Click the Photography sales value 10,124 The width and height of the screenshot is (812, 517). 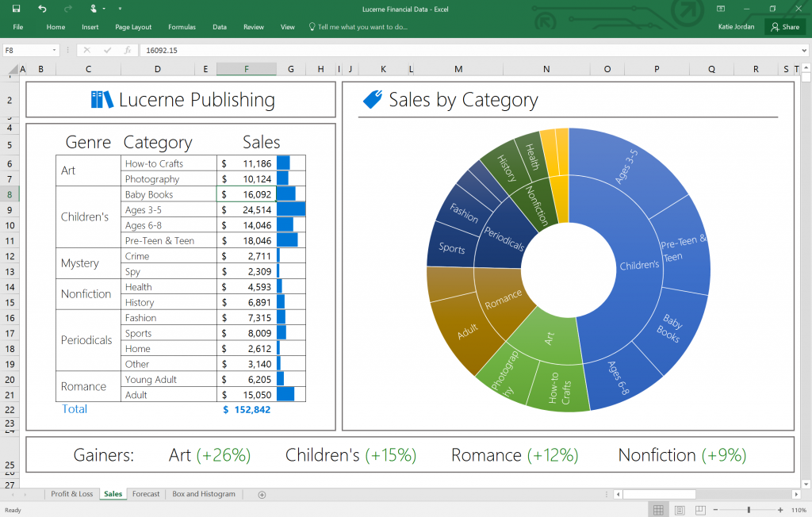(x=247, y=179)
